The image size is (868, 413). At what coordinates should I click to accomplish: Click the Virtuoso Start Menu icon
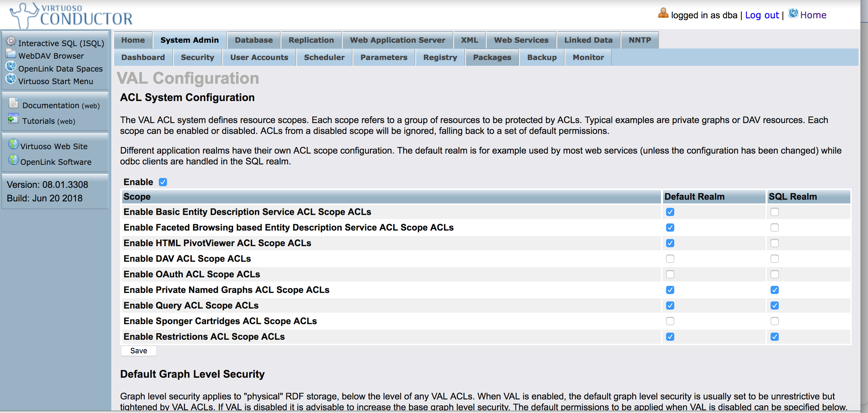coord(11,79)
